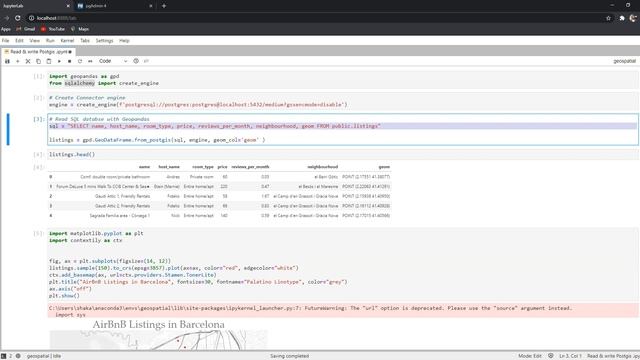Open the Run menu
The height and width of the screenshot is (360, 640).
click(50, 41)
